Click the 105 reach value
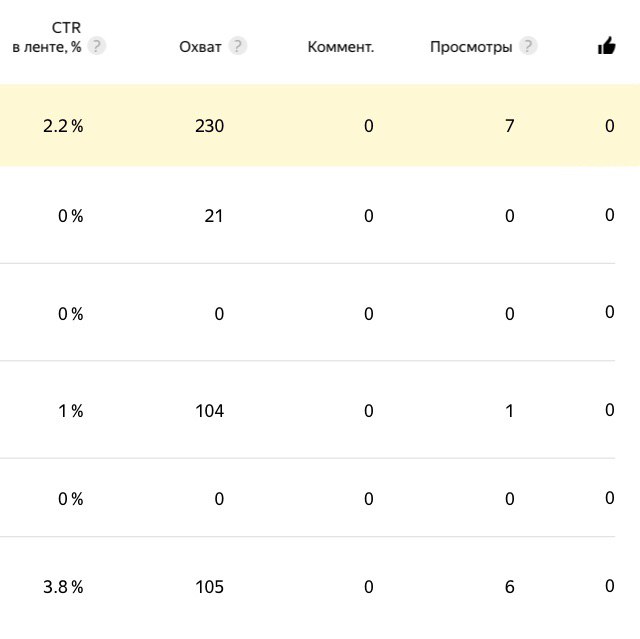Viewport: 640px width, 639px height. (209, 587)
